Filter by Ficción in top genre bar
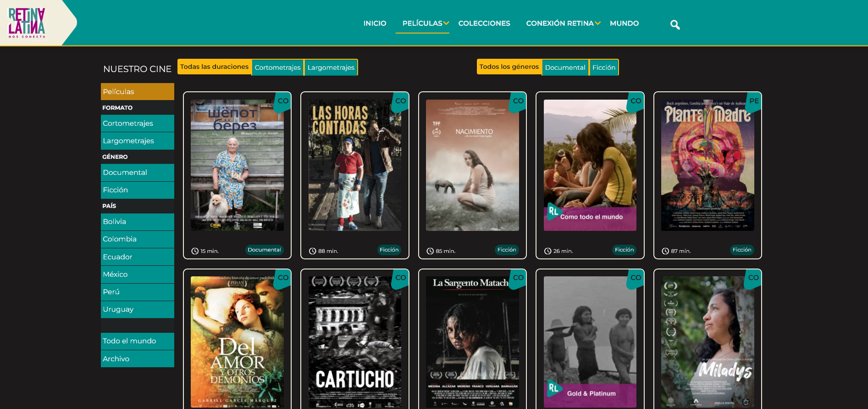The width and height of the screenshot is (868, 409). [603, 67]
